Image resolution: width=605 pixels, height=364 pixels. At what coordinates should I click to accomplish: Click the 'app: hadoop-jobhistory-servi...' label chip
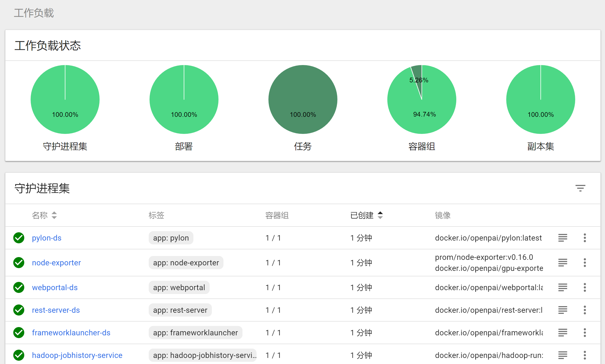[x=203, y=355]
